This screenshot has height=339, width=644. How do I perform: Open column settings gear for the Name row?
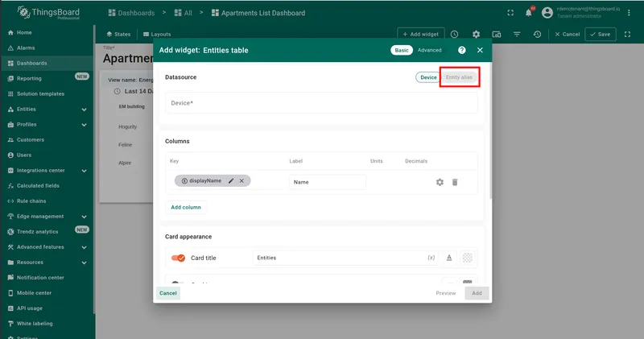440,182
